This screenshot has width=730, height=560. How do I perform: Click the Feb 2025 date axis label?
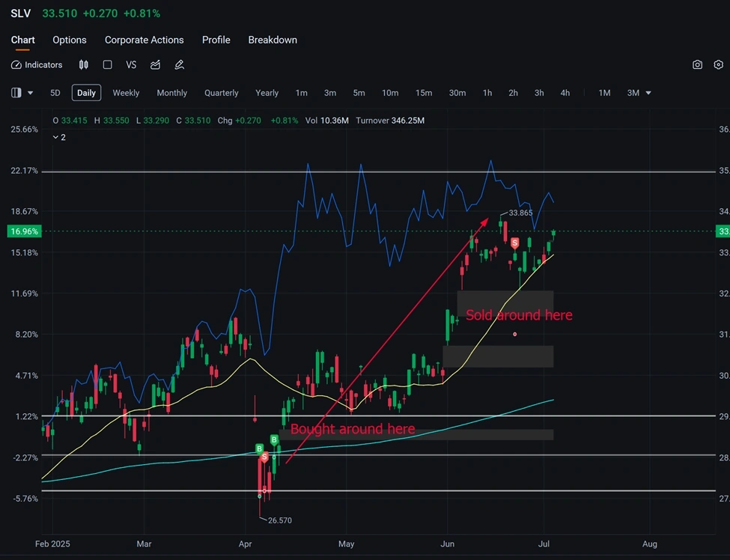click(x=52, y=544)
